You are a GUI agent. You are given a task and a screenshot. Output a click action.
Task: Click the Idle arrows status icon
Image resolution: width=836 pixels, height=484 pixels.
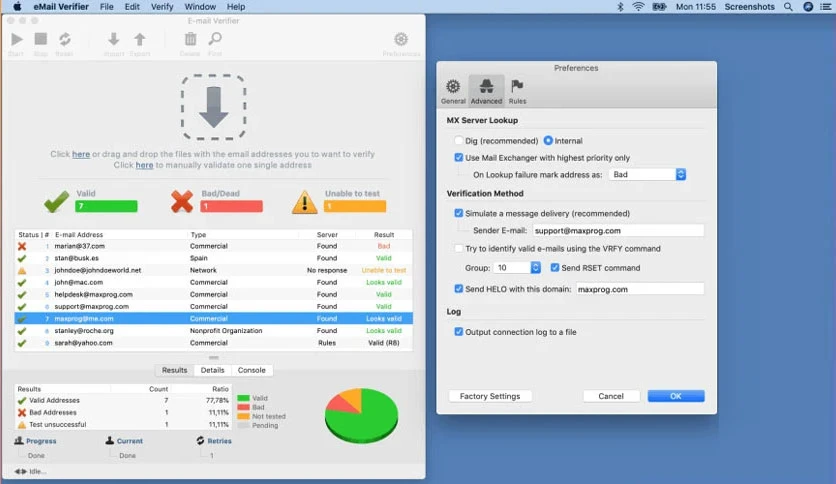[20, 471]
